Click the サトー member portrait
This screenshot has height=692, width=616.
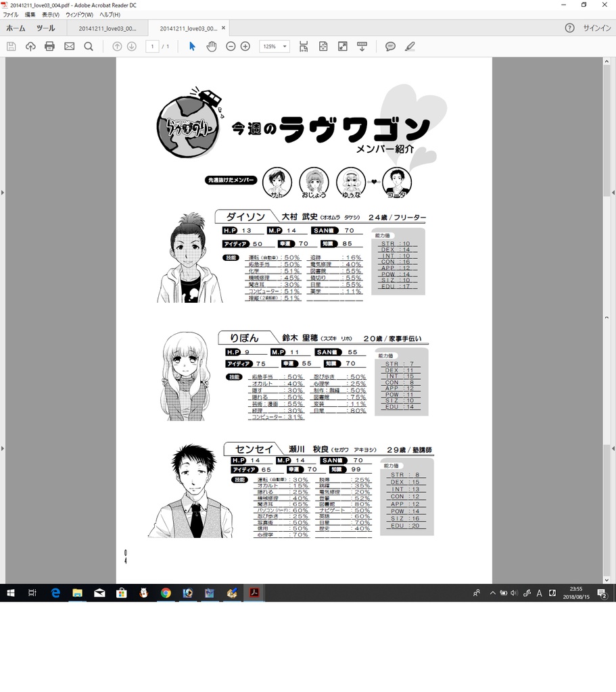tap(277, 182)
